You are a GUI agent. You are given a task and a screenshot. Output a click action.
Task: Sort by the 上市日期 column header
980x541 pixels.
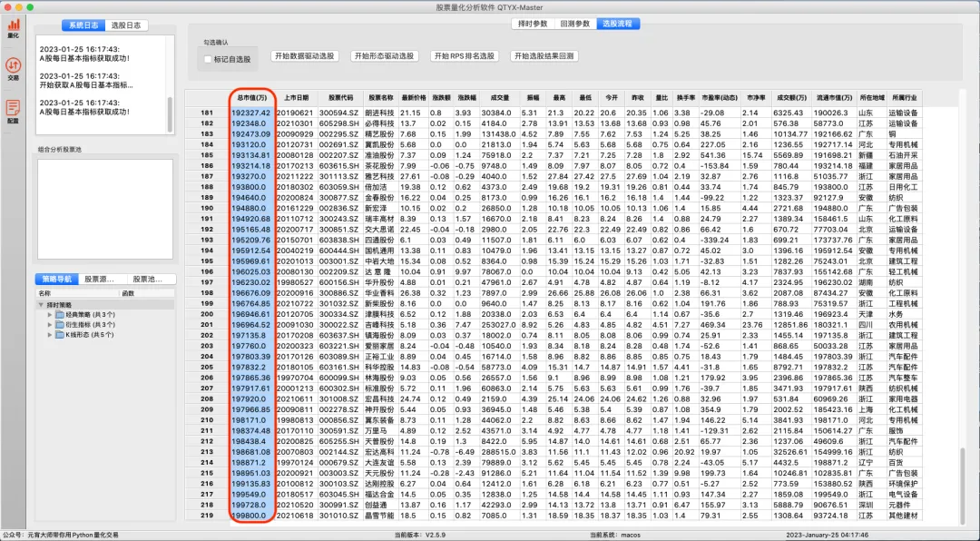point(296,97)
